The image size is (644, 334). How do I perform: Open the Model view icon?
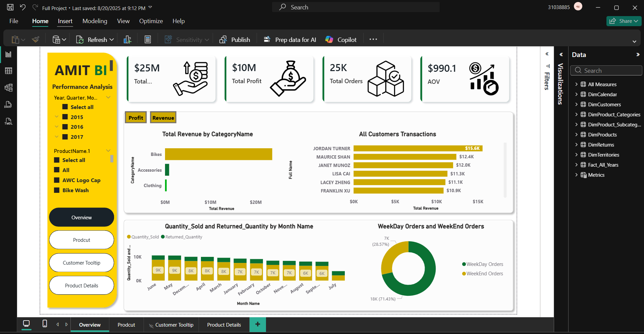(8, 88)
